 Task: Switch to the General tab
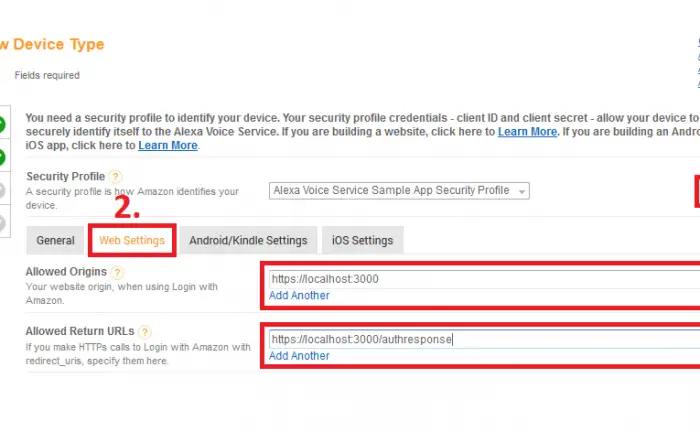click(55, 241)
